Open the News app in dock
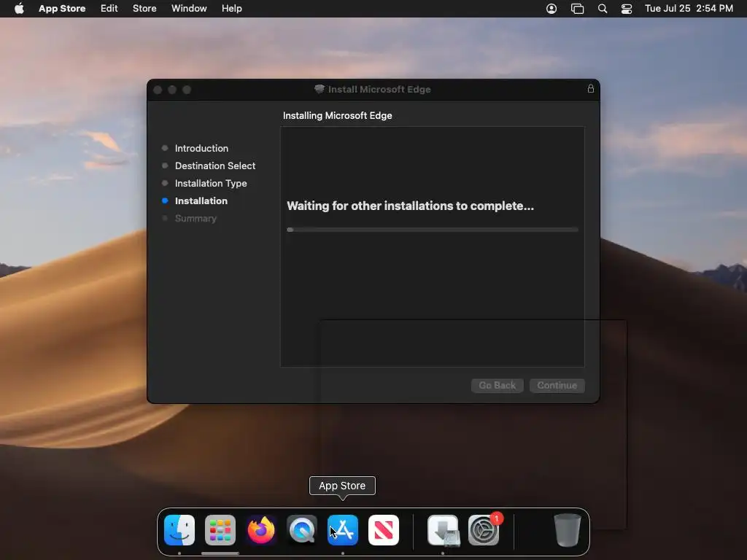Screen dimensions: 747x560 pos(384,529)
